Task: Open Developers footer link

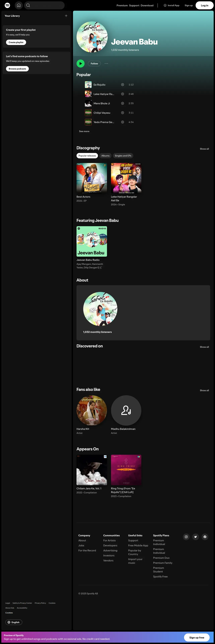Action: [x=110, y=546]
